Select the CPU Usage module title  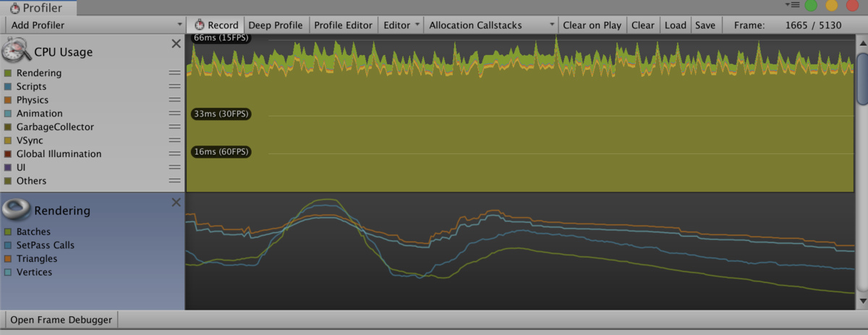pyautogui.click(x=63, y=52)
